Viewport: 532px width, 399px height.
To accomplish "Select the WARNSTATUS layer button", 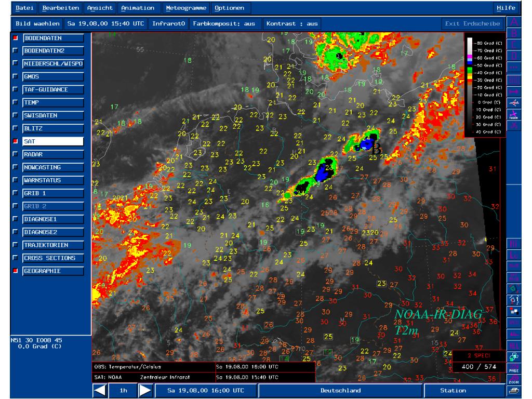I will pyautogui.click(x=53, y=180).
